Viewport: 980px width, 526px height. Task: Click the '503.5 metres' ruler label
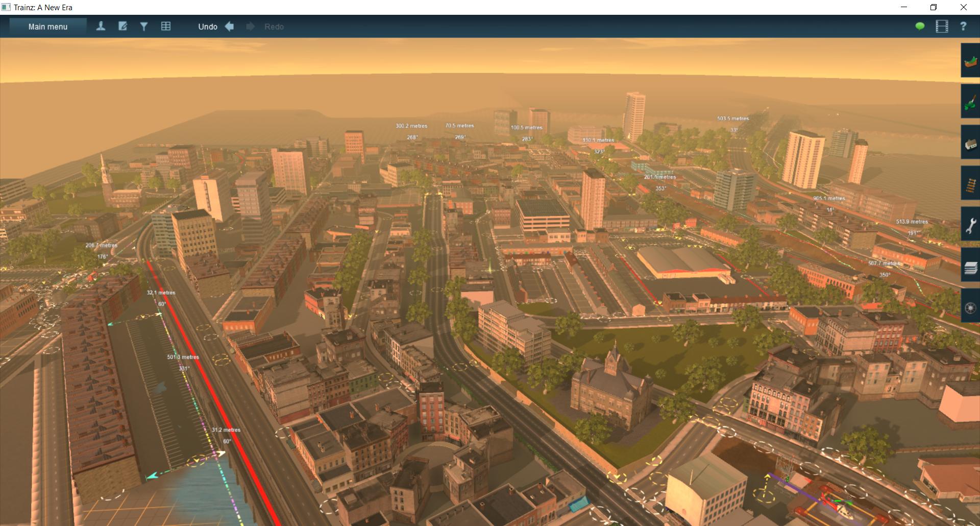tap(733, 118)
